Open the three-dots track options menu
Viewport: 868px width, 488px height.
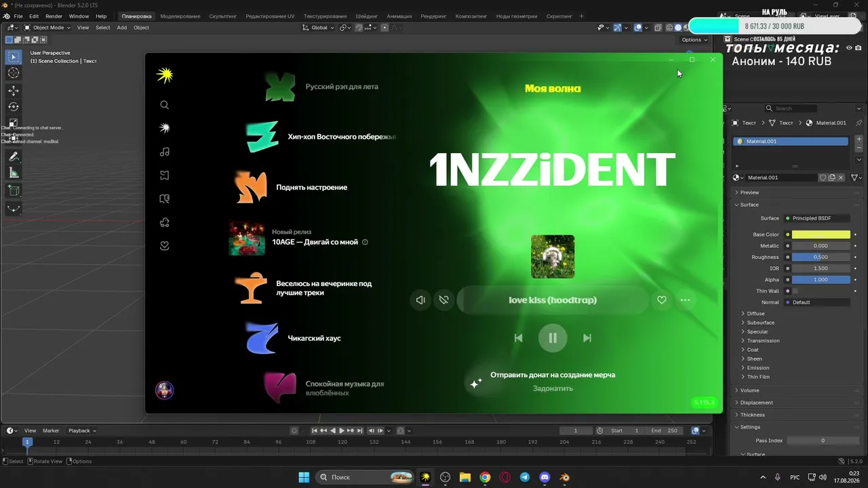coord(686,300)
